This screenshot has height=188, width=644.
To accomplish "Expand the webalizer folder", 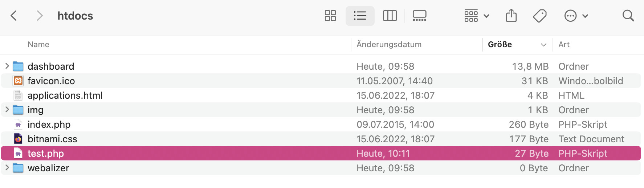I will click(x=7, y=168).
